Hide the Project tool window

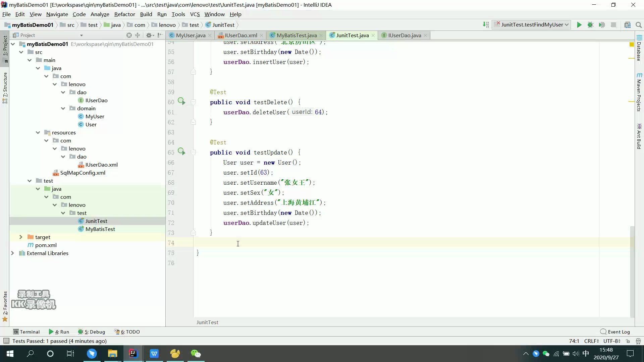pyautogui.click(x=160, y=35)
